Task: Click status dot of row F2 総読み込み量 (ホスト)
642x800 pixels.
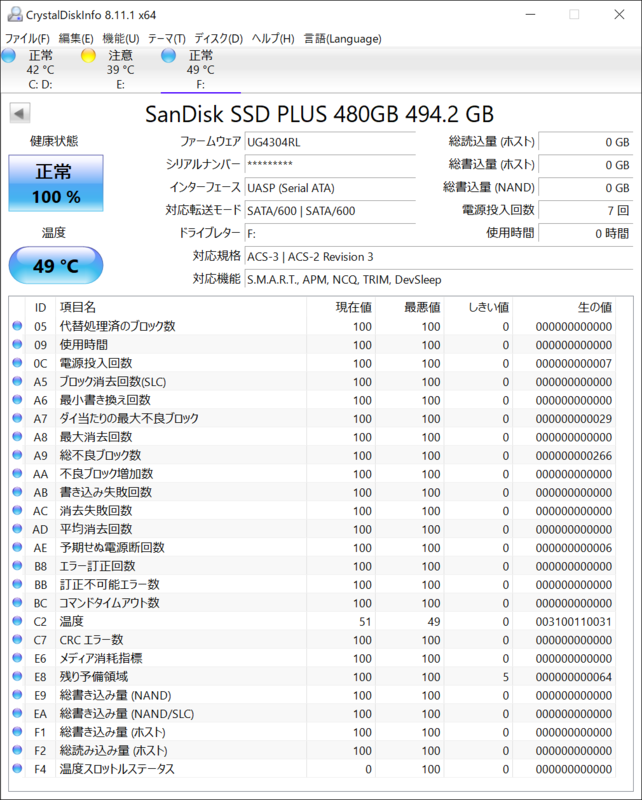Action: 17,749
